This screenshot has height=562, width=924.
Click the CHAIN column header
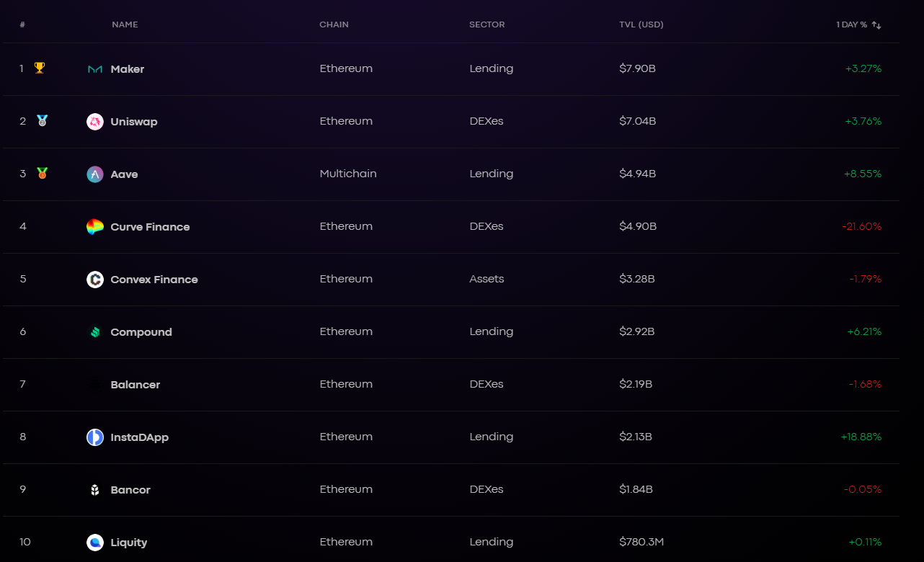coord(334,24)
